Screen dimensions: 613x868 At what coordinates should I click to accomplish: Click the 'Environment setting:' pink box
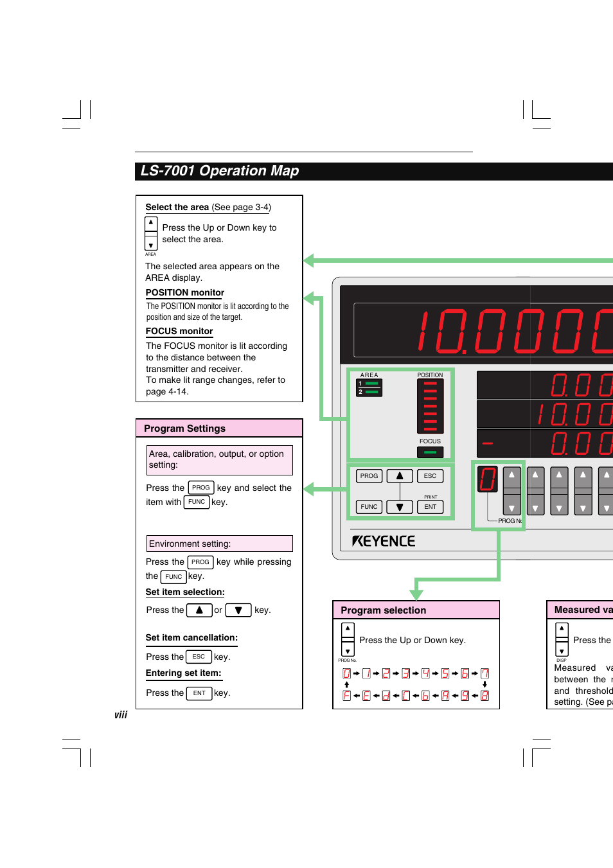click(x=219, y=544)
